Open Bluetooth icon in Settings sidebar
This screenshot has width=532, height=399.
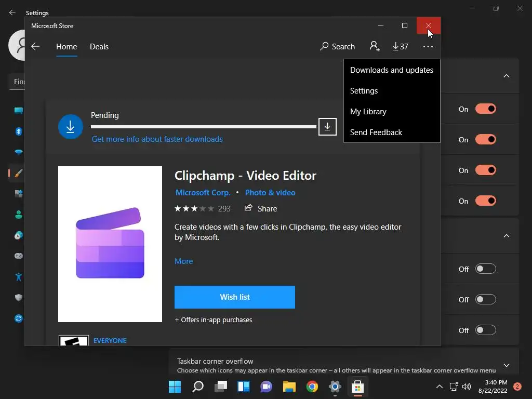(x=19, y=131)
